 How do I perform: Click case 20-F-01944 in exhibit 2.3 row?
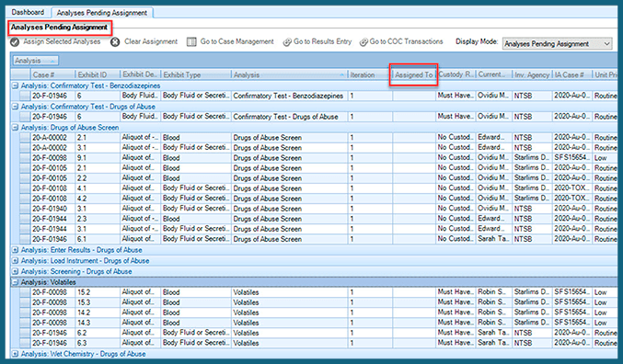coord(50,219)
